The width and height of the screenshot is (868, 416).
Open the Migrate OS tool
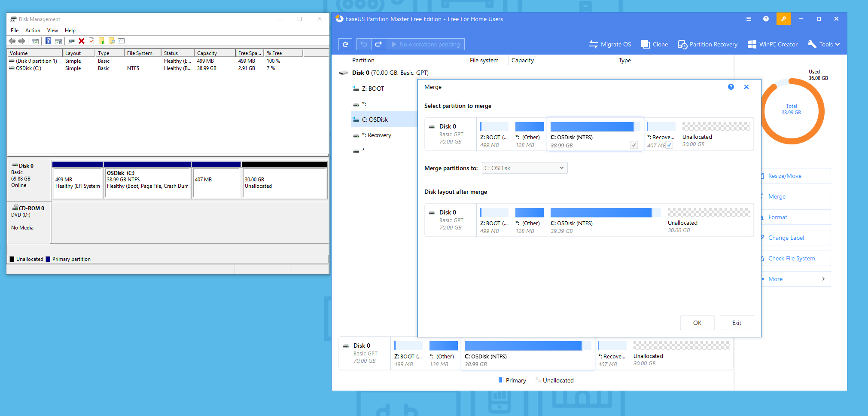tap(610, 44)
